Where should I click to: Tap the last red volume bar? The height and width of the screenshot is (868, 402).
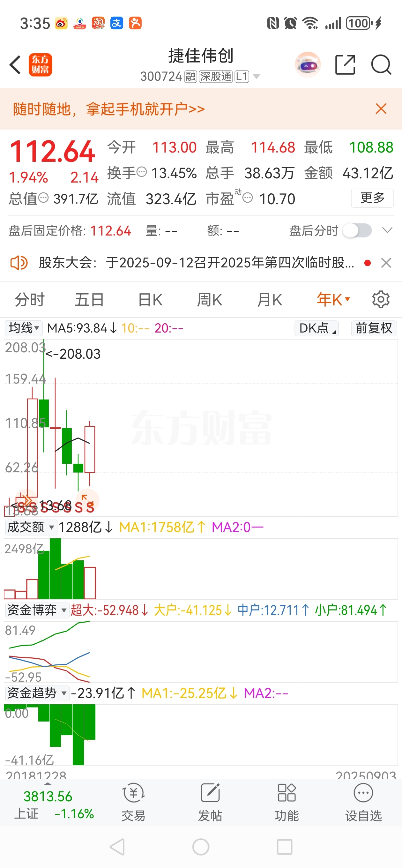pyautogui.click(x=90, y=583)
